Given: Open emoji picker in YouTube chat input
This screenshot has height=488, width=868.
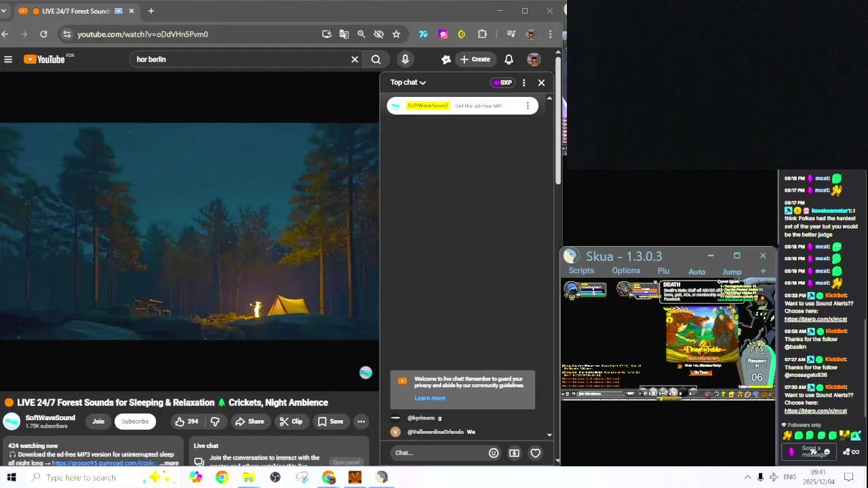Looking at the screenshot, I should pos(494,453).
